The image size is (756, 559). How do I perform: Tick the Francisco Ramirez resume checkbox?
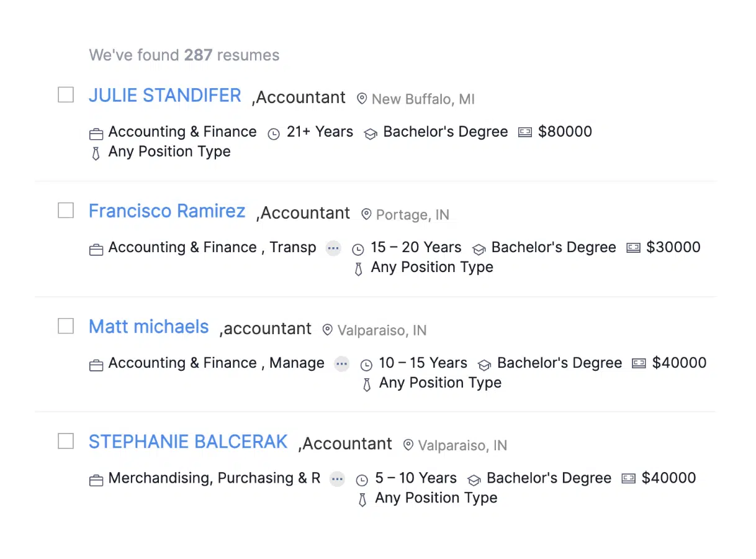coord(66,211)
